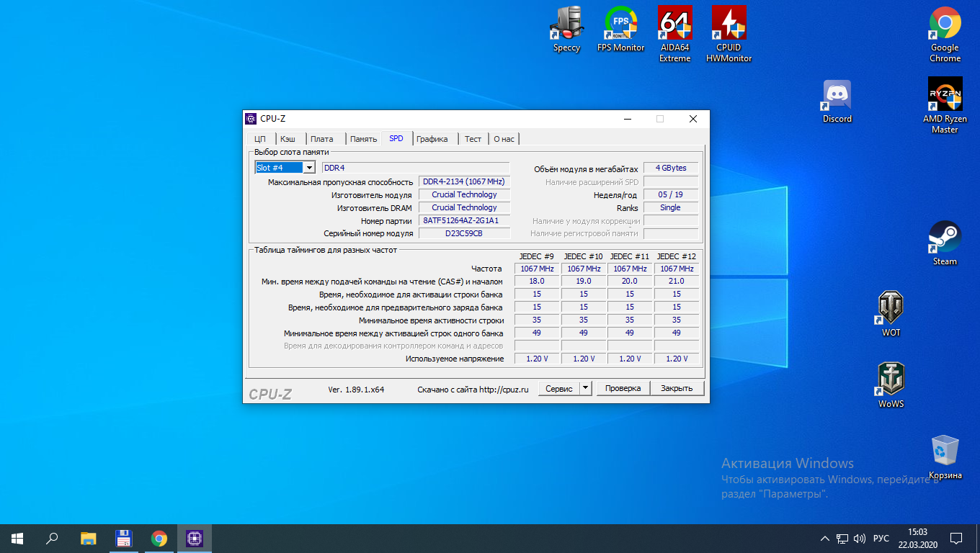Launch Discord from desktop

click(837, 95)
